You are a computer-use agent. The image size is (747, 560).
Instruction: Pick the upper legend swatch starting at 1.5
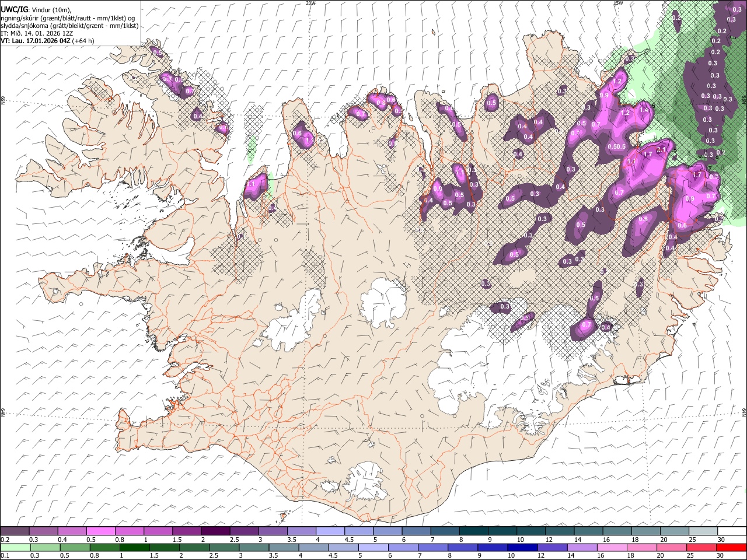186,531
